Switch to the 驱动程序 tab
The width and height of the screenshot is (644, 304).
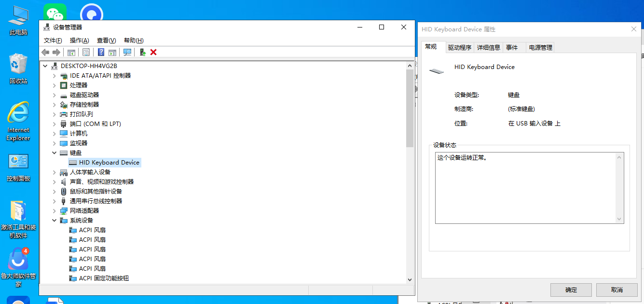pyautogui.click(x=459, y=47)
